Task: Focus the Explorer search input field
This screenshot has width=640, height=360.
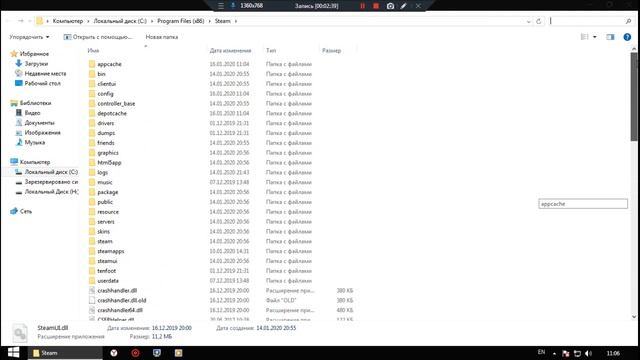Action: [x=587, y=21]
